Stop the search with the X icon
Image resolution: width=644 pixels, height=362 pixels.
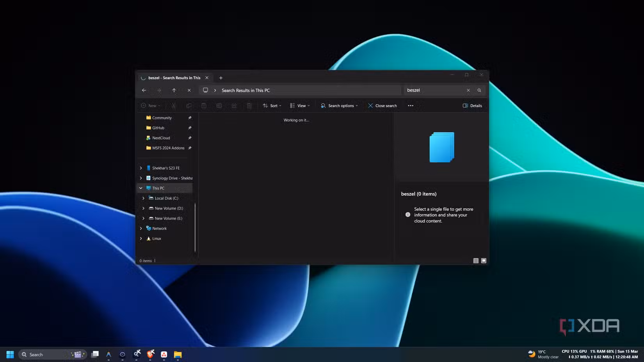tap(189, 90)
